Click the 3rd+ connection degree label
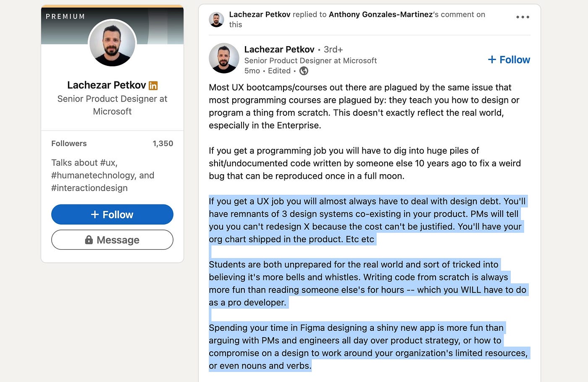 [333, 49]
